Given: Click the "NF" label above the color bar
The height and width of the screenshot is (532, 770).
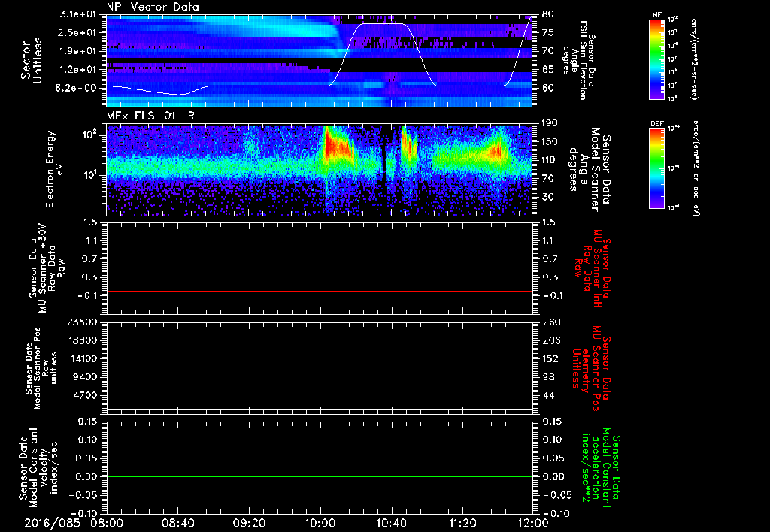Looking at the screenshot, I should tap(656, 15).
